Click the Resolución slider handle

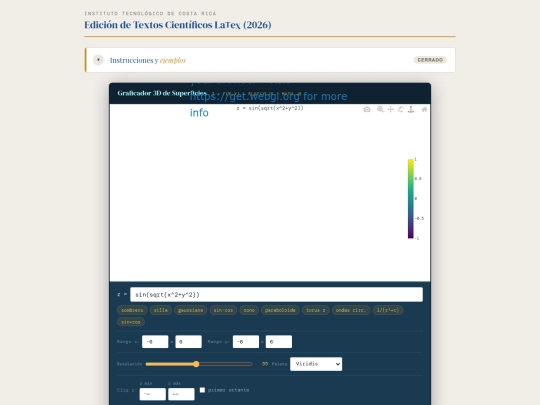196,364
